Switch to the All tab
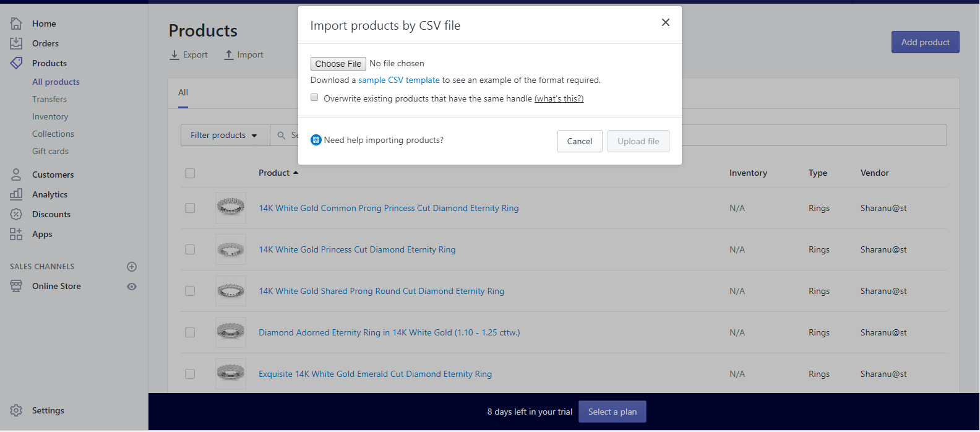980x432 pixels. (183, 92)
